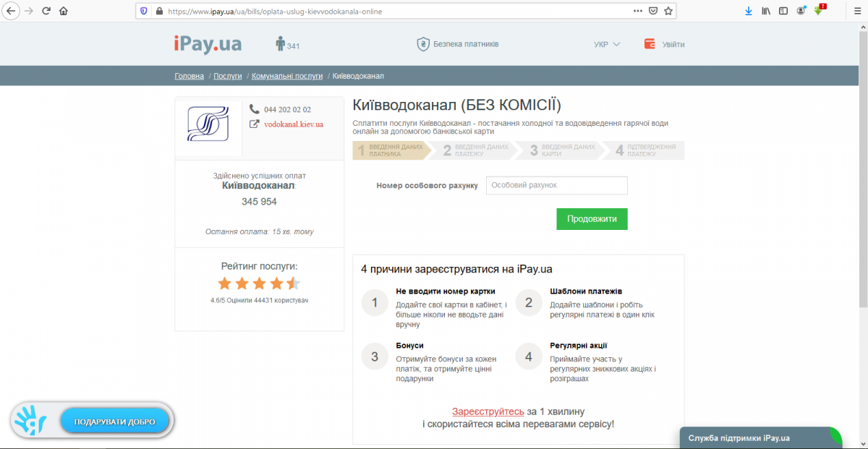Click the padlock site security icon

point(158,12)
